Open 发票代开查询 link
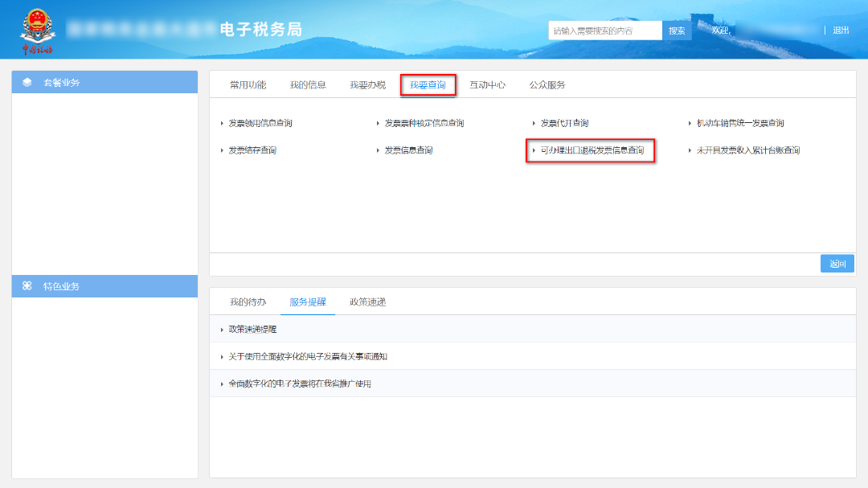 [565, 123]
